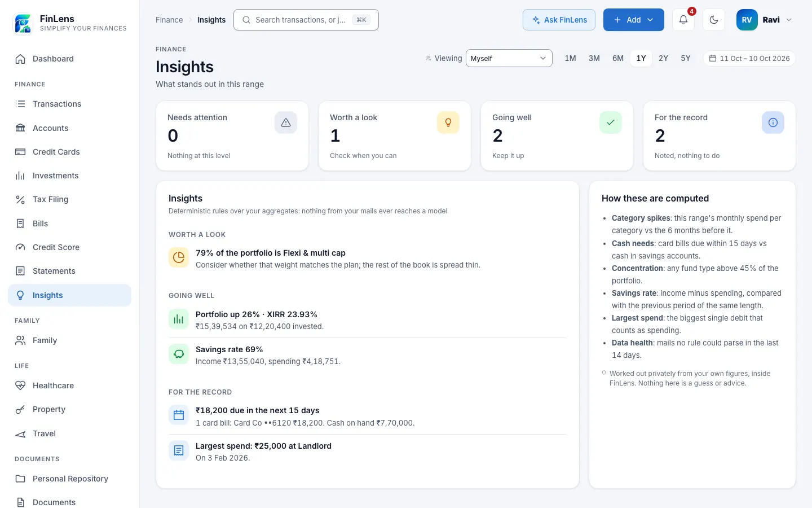Go to Transactions in the sidebar
812x508 pixels.
coord(70,104)
